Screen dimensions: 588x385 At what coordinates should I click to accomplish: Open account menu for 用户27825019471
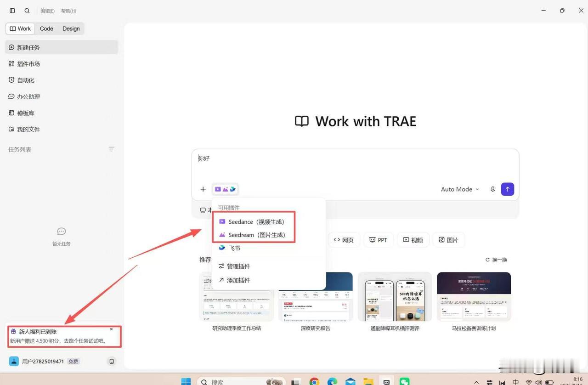click(x=43, y=362)
